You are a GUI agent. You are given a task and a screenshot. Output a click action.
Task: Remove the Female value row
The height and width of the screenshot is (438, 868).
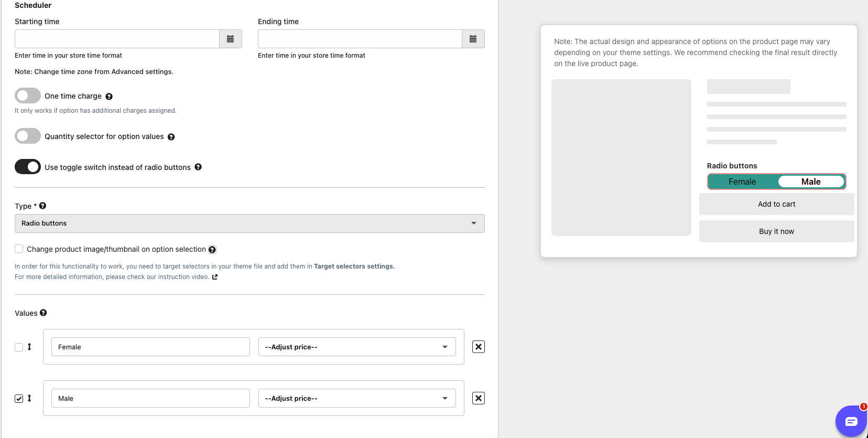pyautogui.click(x=479, y=347)
